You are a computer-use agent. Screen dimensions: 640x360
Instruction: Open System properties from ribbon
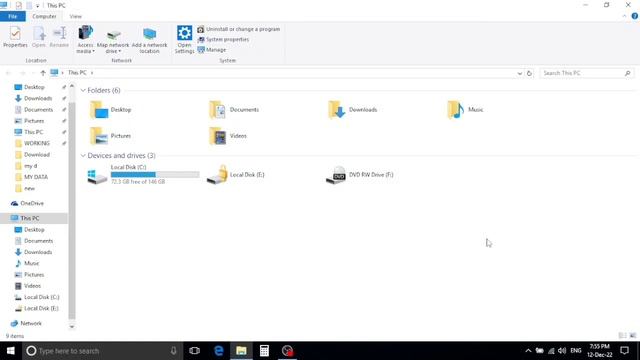pyautogui.click(x=223, y=40)
